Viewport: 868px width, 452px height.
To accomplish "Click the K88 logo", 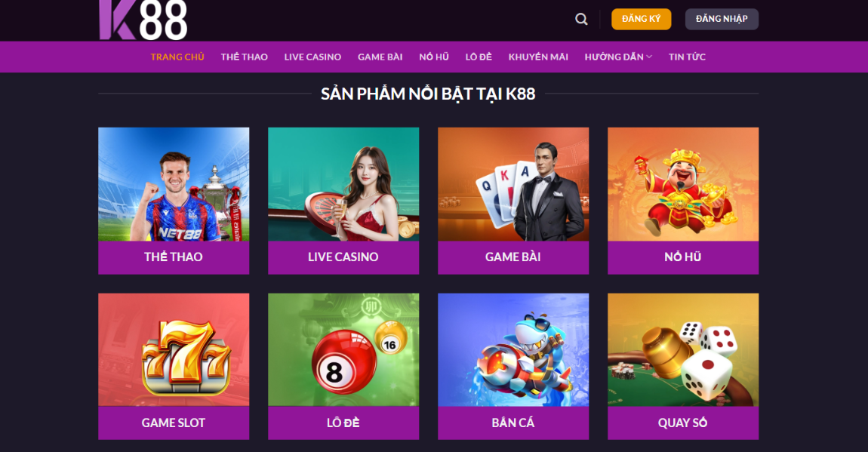I will [x=143, y=20].
